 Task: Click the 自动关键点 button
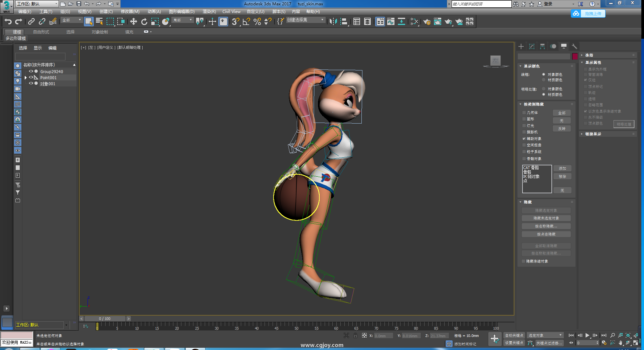click(514, 335)
